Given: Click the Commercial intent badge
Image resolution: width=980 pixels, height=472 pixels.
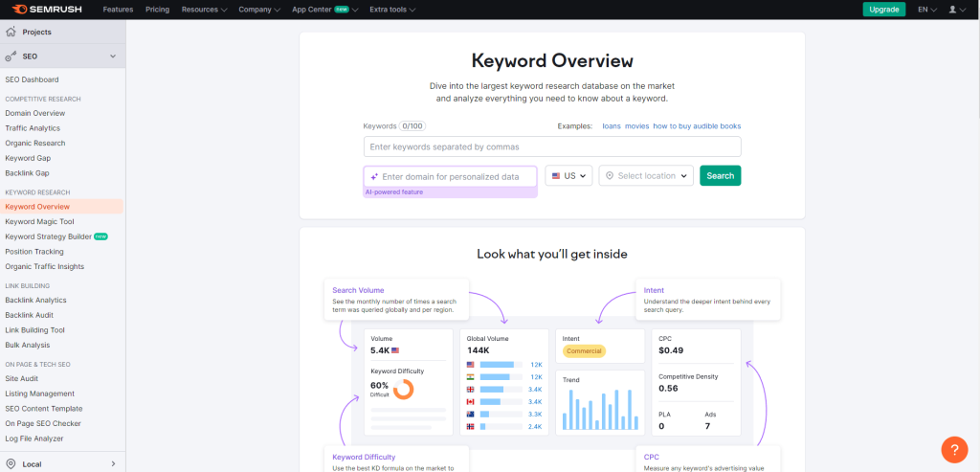Looking at the screenshot, I should pyautogui.click(x=584, y=350).
